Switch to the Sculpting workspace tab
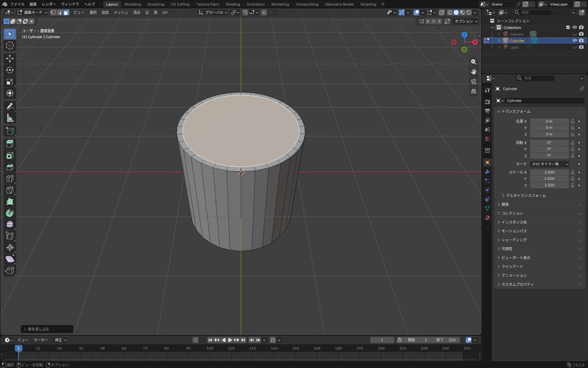This screenshot has width=588, height=368. coord(156,4)
